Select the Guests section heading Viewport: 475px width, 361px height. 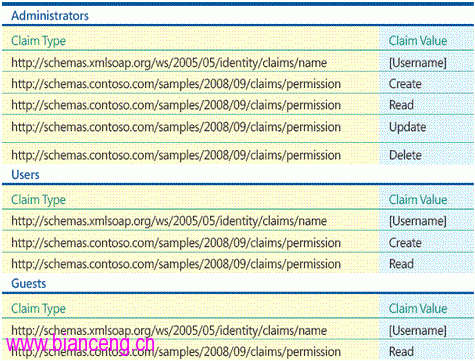tap(29, 284)
